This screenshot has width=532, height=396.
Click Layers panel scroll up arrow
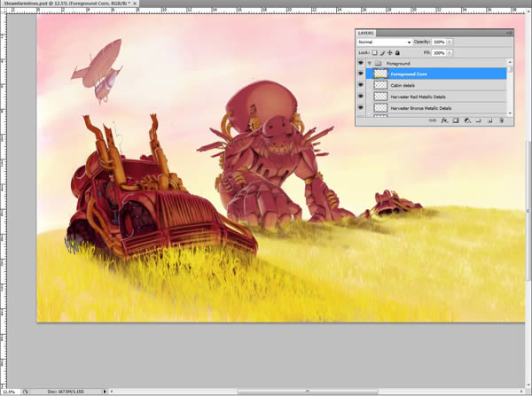[510, 62]
